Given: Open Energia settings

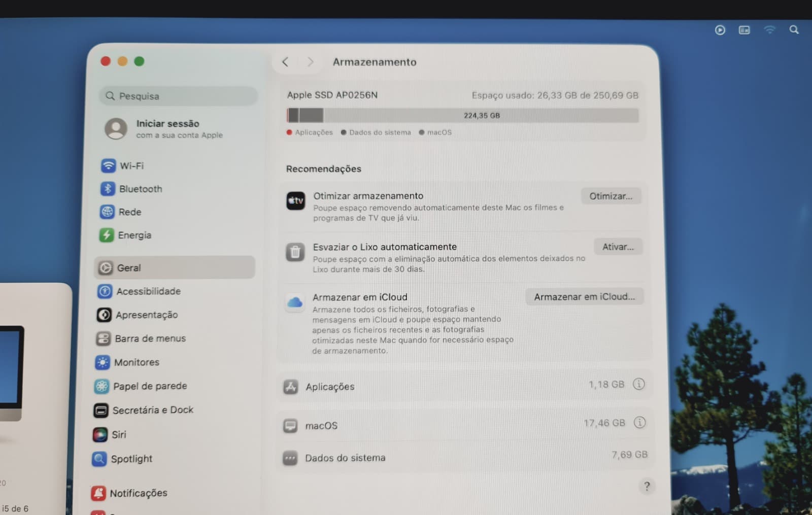Looking at the screenshot, I should (x=125, y=235).
